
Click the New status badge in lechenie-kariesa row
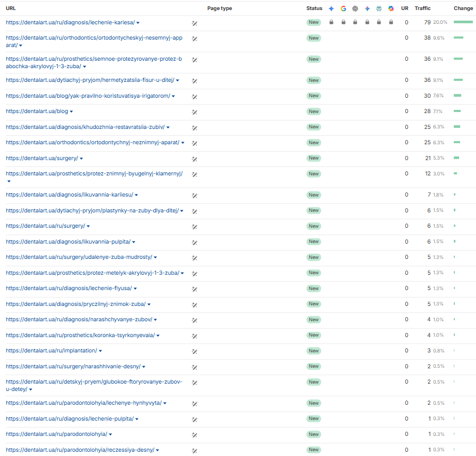click(x=314, y=22)
